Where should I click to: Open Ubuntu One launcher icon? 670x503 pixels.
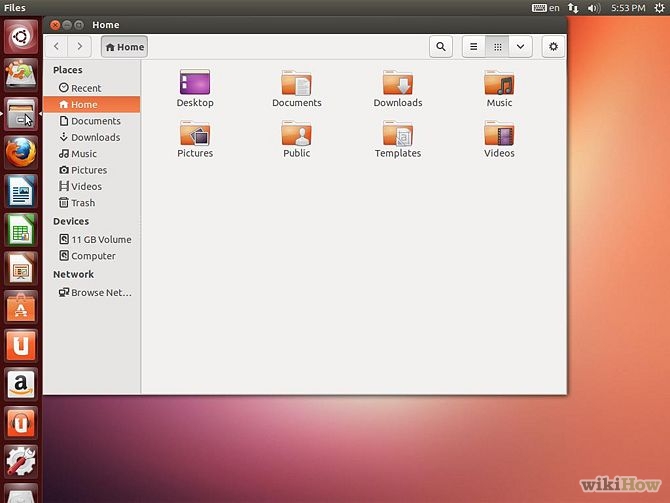(21, 346)
